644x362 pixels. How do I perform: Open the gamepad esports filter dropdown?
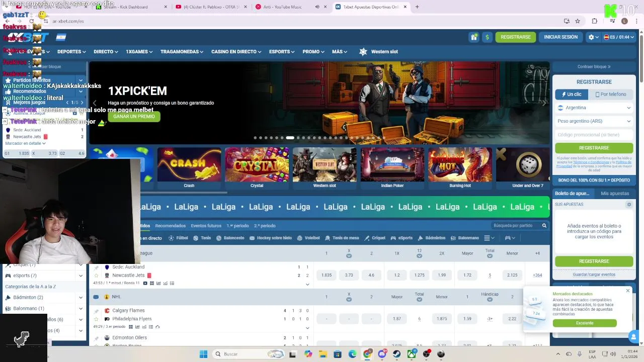(510, 238)
